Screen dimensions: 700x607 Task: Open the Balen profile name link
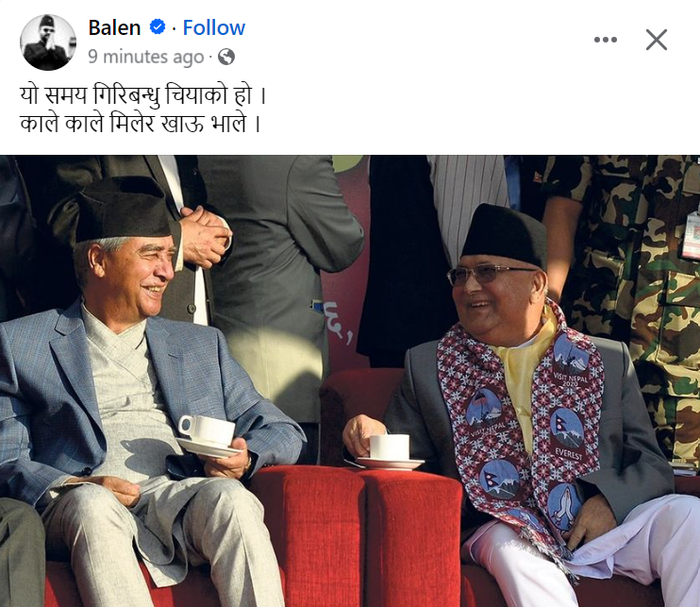pyautogui.click(x=114, y=27)
